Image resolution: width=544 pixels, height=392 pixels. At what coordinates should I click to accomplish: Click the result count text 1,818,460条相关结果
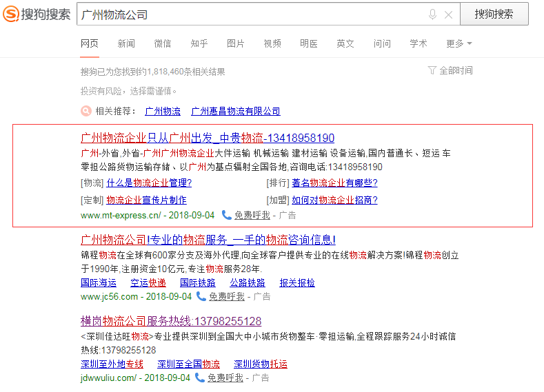click(x=186, y=72)
